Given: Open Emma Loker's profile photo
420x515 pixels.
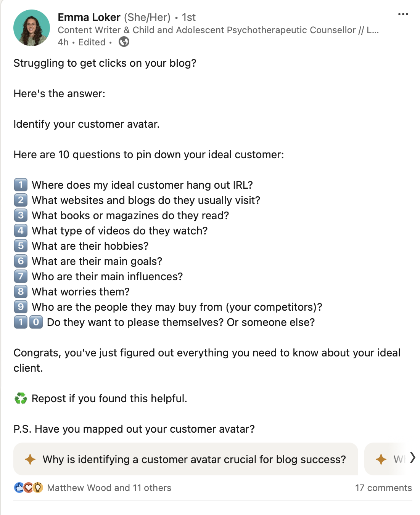Looking at the screenshot, I should click(32, 28).
